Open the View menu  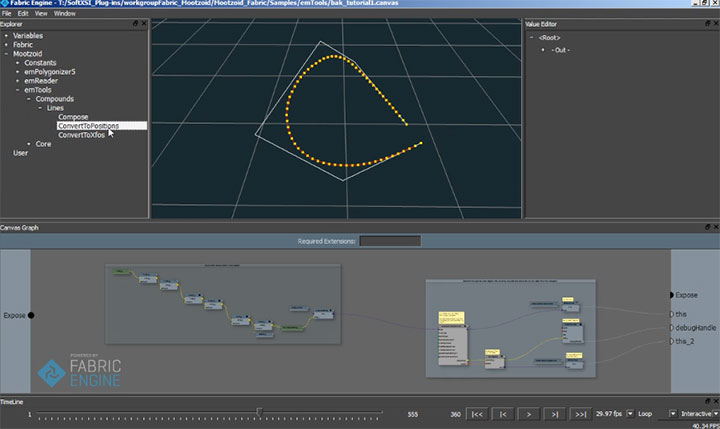(41, 13)
